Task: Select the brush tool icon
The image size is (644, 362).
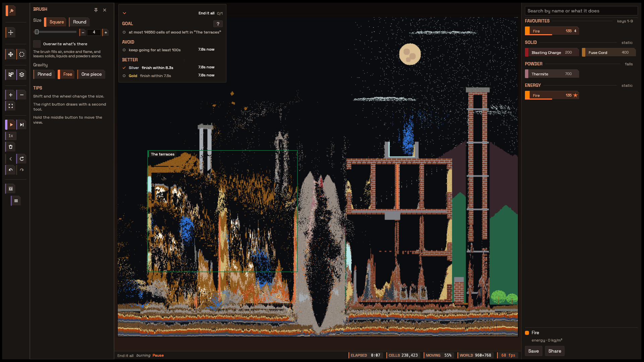Action: [x=11, y=11]
